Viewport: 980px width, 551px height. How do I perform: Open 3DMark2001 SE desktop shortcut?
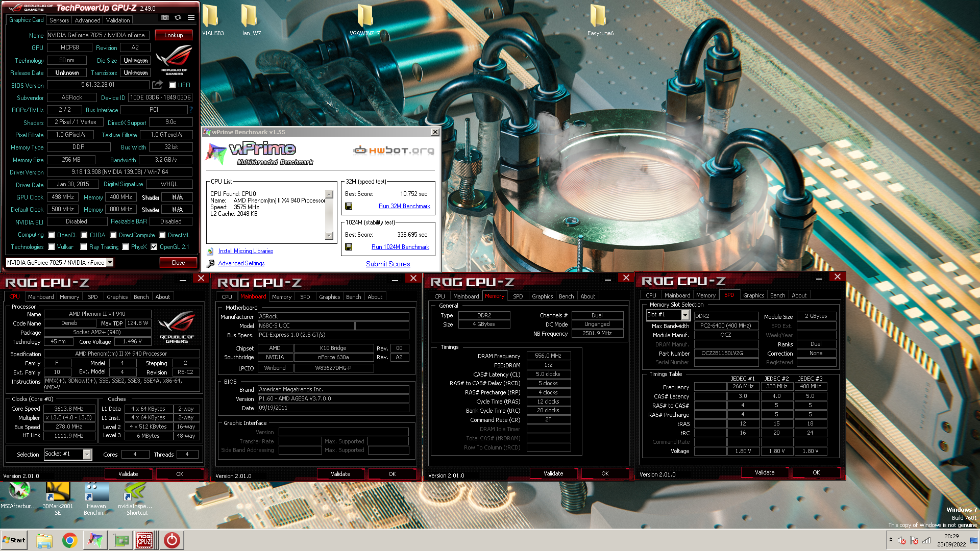(x=58, y=498)
